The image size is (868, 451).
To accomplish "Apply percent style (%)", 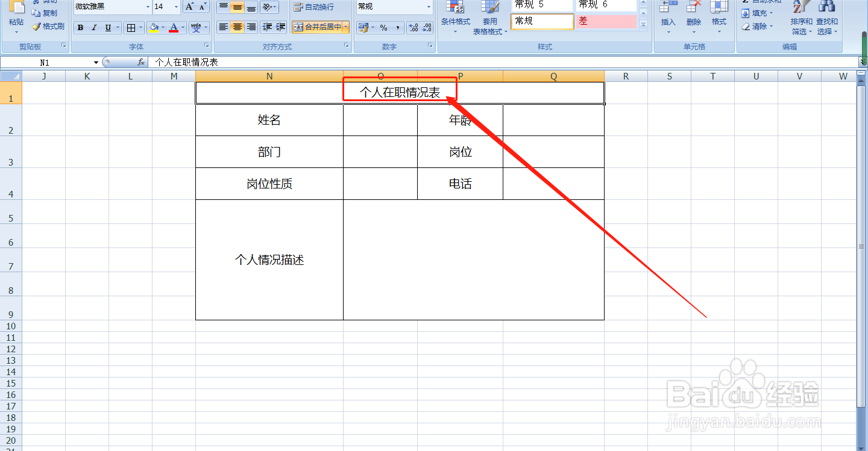I will 384,28.
